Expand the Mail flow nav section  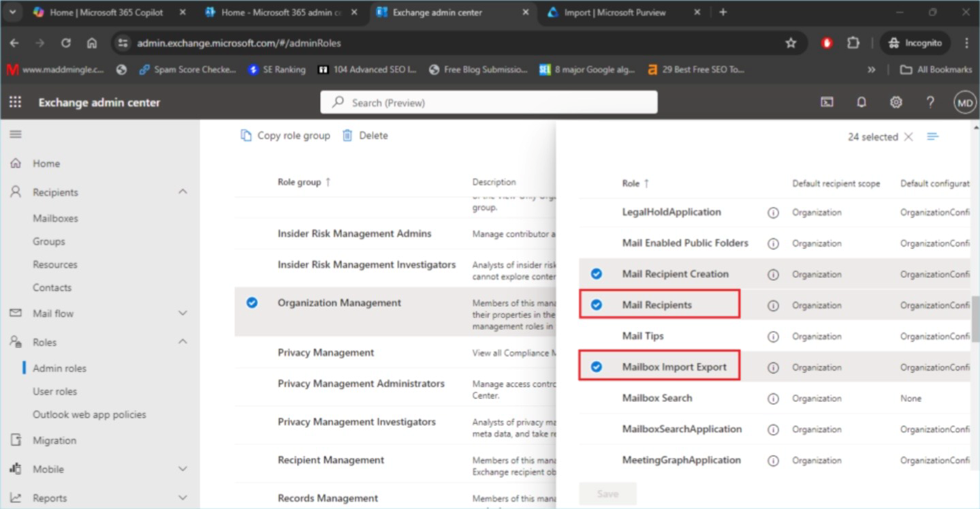point(183,313)
